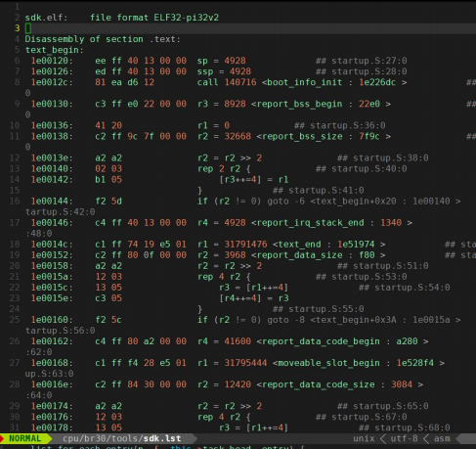Click the cursor block on line 3
Viewport: 476px width, 449px height.
tap(28, 28)
